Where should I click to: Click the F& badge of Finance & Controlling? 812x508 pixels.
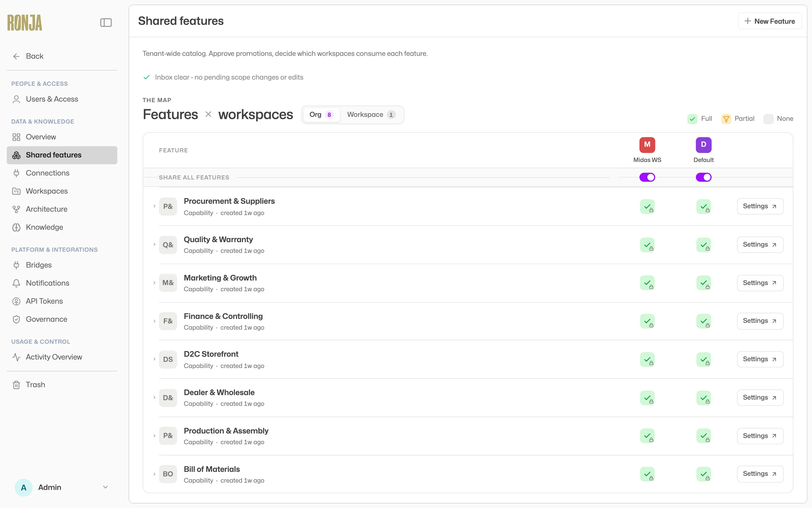(168, 321)
